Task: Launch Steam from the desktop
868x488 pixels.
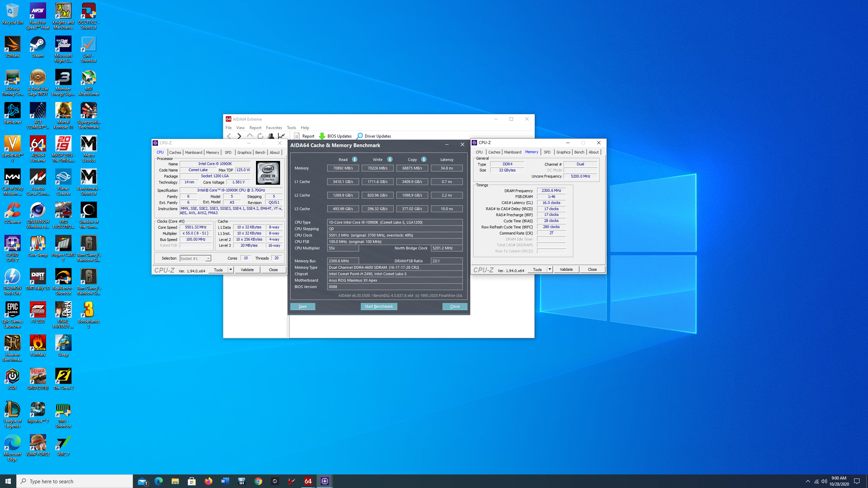Action: (x=38, y=47)
